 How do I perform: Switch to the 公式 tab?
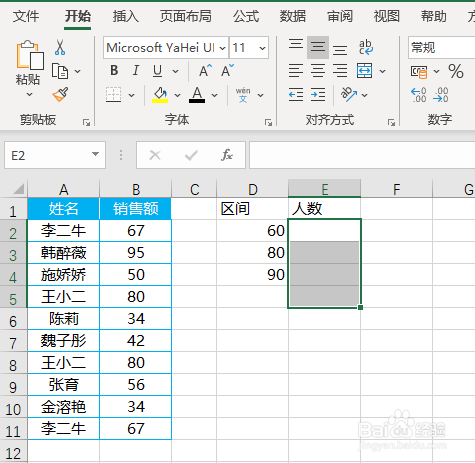[x=246, y=16]
